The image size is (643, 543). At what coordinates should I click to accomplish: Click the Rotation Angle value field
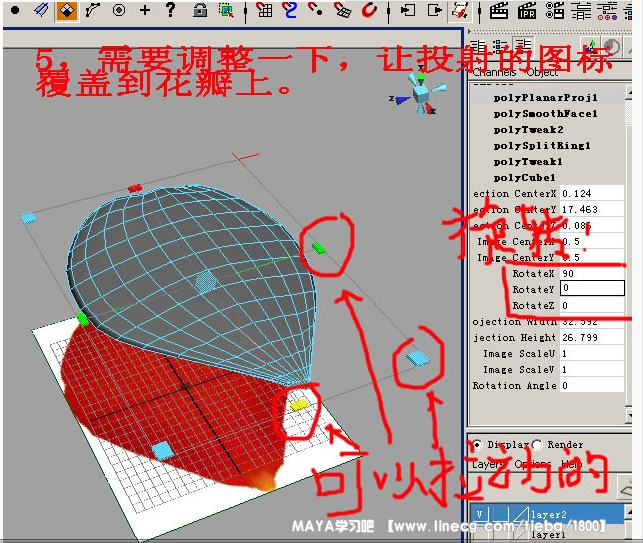point(592,386)
